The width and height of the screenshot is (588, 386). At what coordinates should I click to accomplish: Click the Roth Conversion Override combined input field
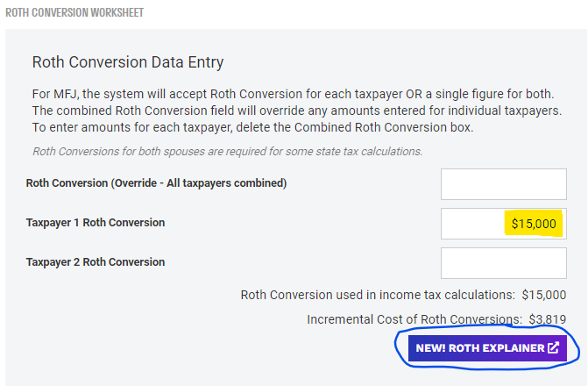coord(503,183)
